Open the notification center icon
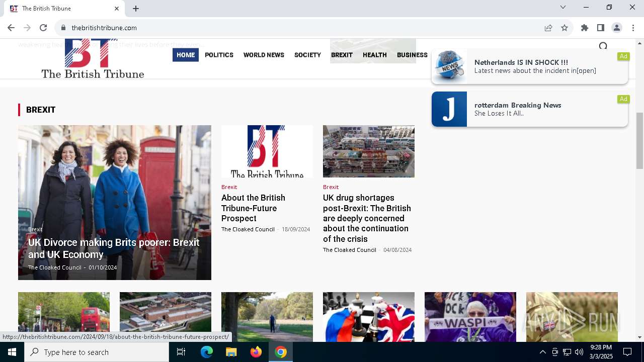Image resolution: width=644 pixels, height=362 pixels. point(627,352)
